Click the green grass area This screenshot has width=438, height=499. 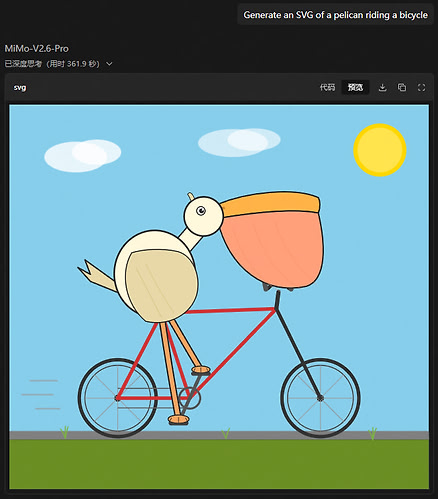(x=219, y=464)
